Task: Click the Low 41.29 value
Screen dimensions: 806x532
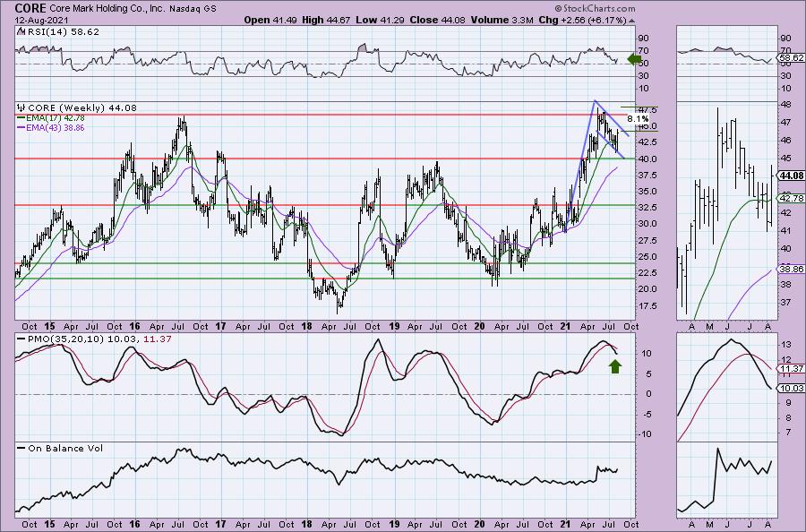Action: (x=381, y=20)
